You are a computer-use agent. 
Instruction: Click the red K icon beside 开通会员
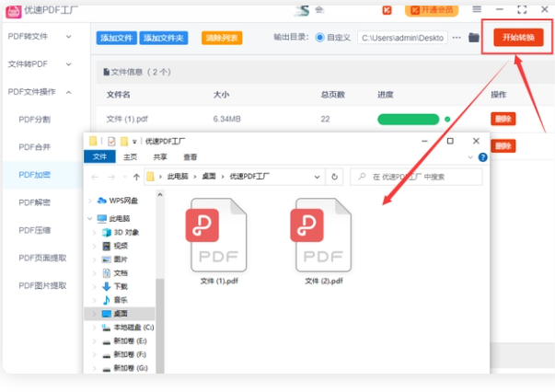click(387, 10)
